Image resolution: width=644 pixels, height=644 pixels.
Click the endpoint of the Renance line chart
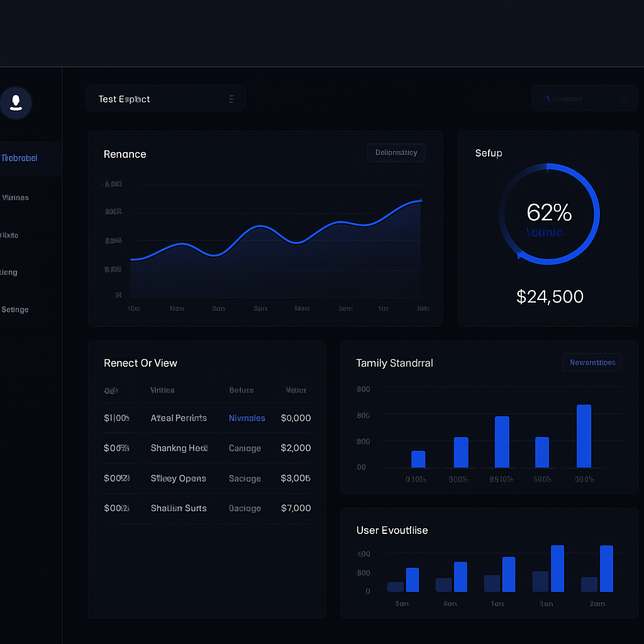(421, 201)
